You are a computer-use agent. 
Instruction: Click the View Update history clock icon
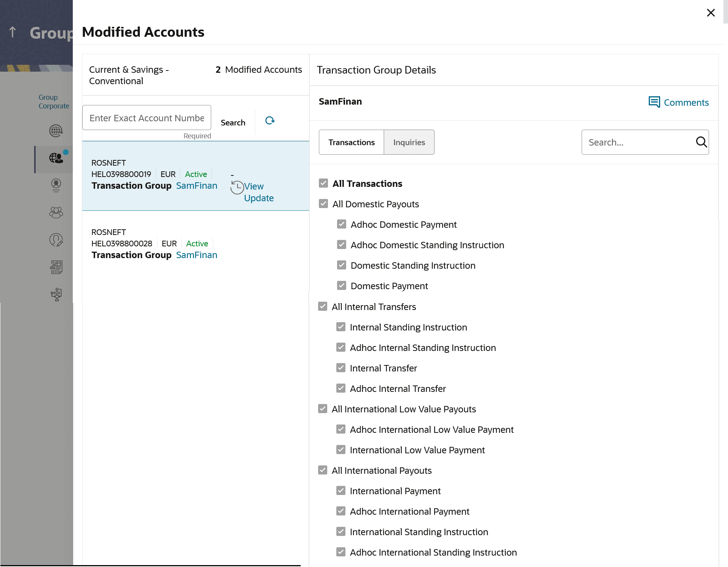(237, 187)
